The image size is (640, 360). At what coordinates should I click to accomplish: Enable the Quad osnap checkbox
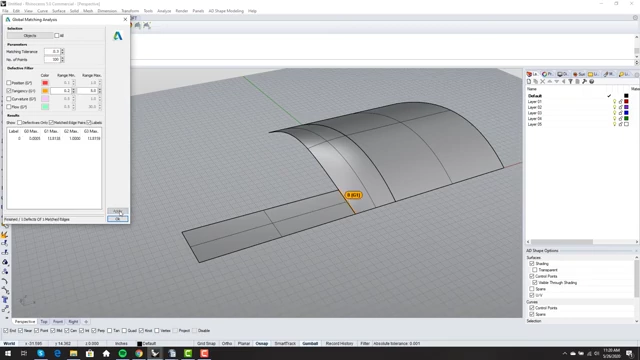[x=124, y=331]
